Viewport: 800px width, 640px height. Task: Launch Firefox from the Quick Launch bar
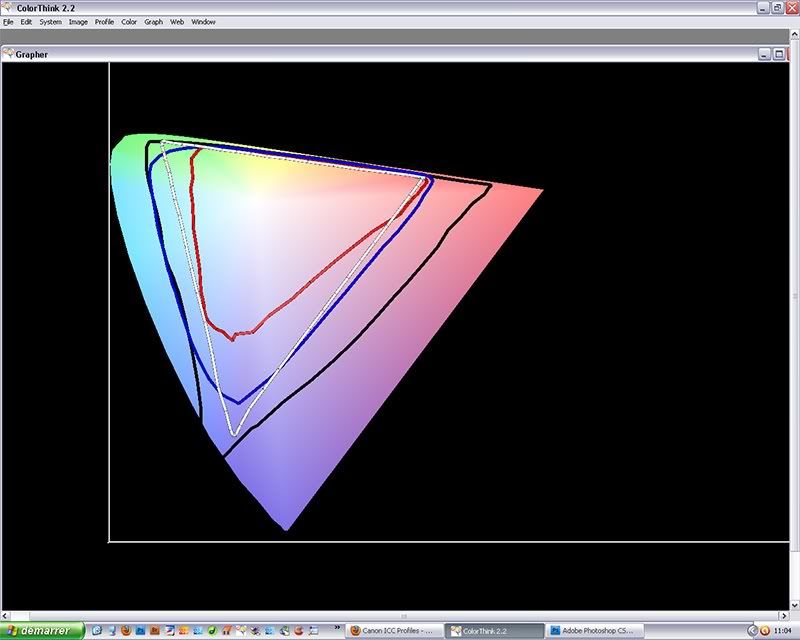coord(126,631)
